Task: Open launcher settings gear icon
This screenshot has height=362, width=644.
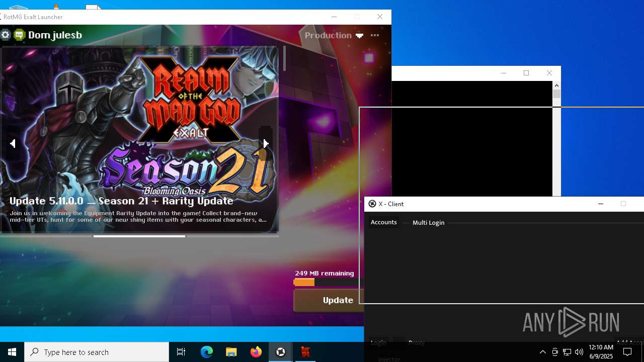Action: [6, 35]
